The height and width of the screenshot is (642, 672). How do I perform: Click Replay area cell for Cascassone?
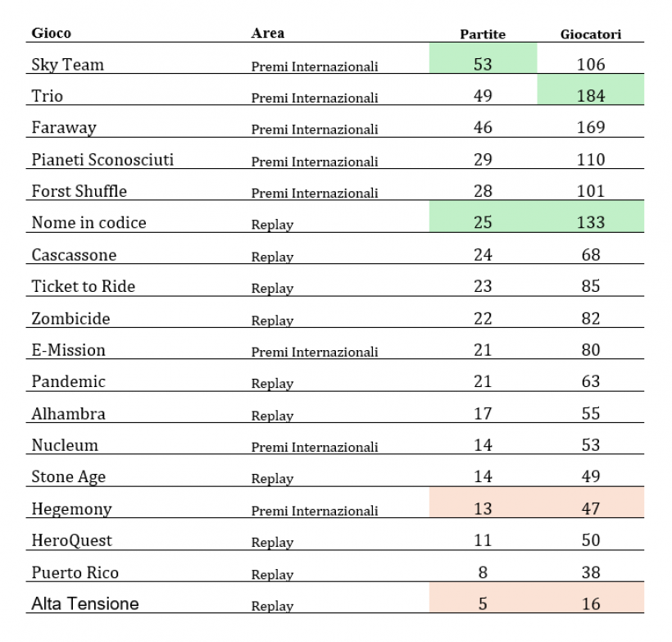pos(272,257)
